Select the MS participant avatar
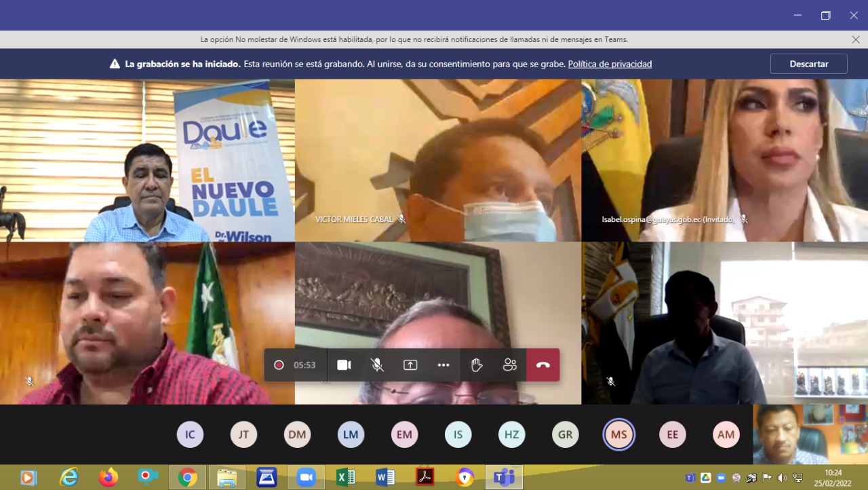 point(618,434)
